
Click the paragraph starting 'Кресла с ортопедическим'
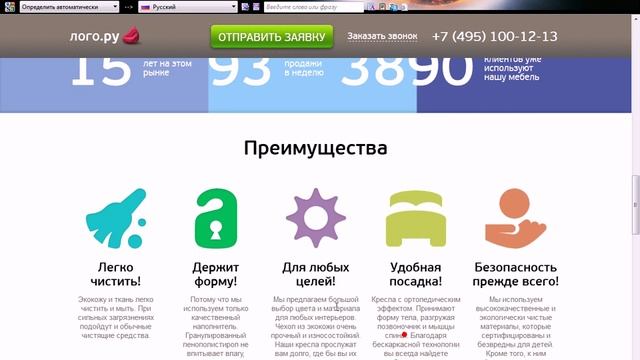[x=416, y=327]
